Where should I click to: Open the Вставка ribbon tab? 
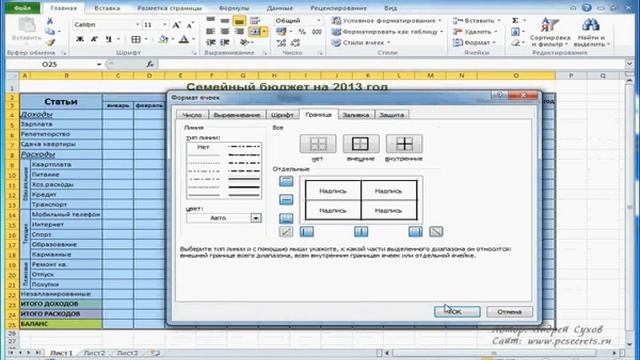[107, 8]
